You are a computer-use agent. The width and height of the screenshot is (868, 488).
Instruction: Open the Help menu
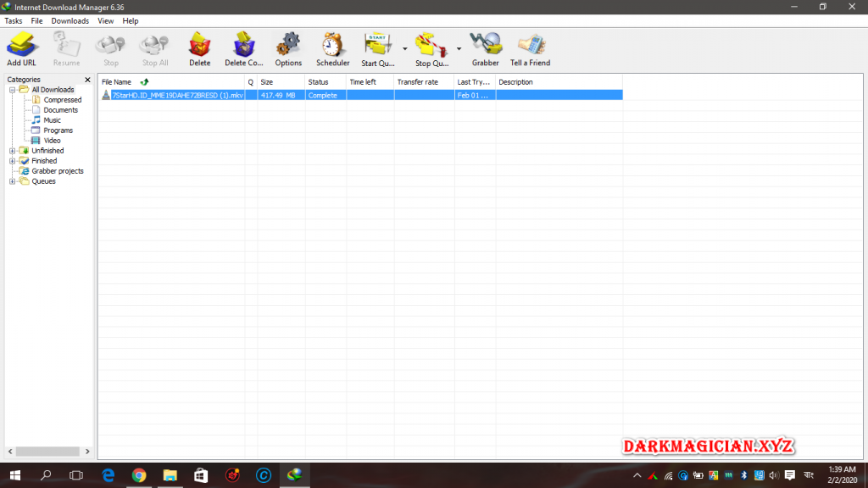[x=130, y=21]
